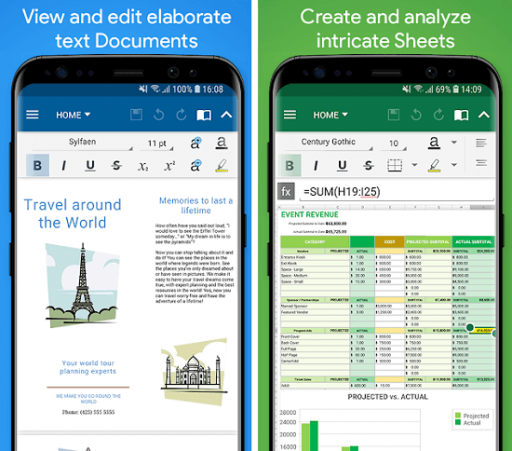Select EVENT REVENUE title cell
512x451 pixels.
(310, 215)
